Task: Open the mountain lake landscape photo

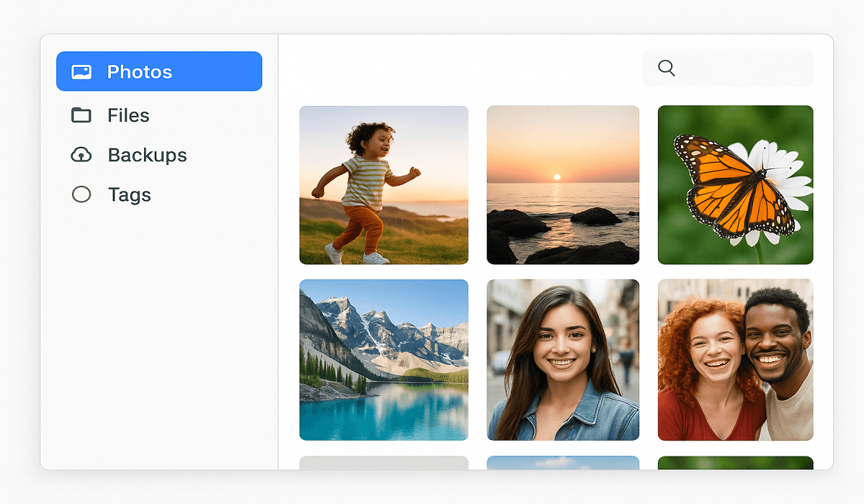Action: 384,360
